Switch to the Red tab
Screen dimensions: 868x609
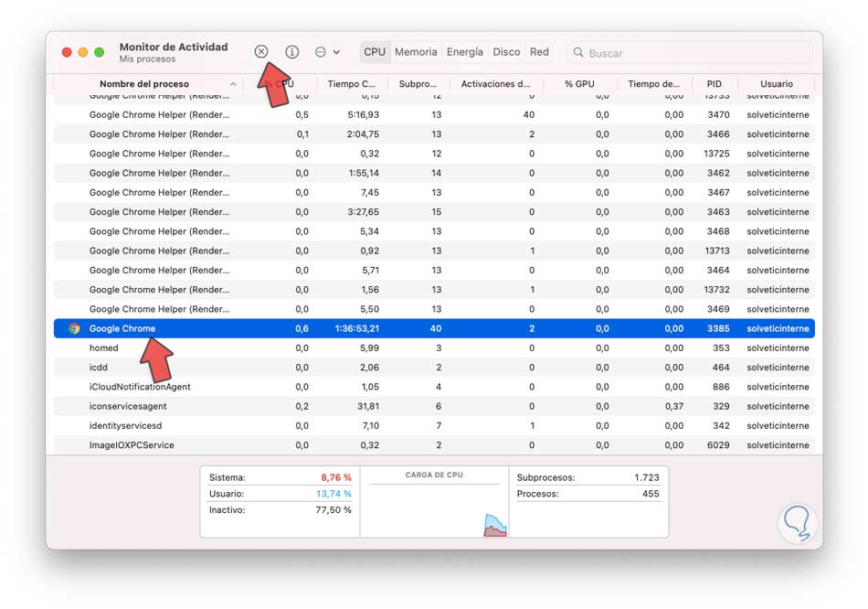tap(539, 51)
